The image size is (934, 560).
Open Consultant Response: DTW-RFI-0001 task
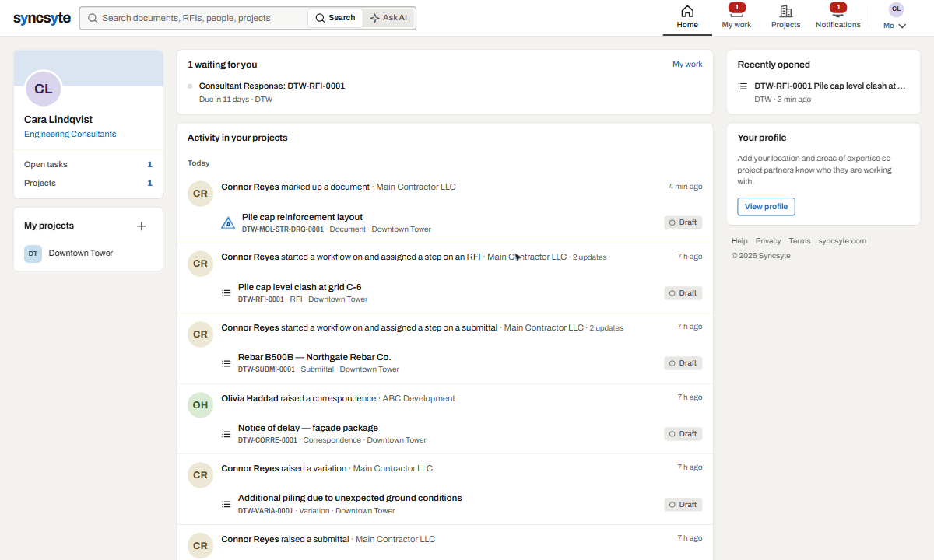[x=272, y=86]
